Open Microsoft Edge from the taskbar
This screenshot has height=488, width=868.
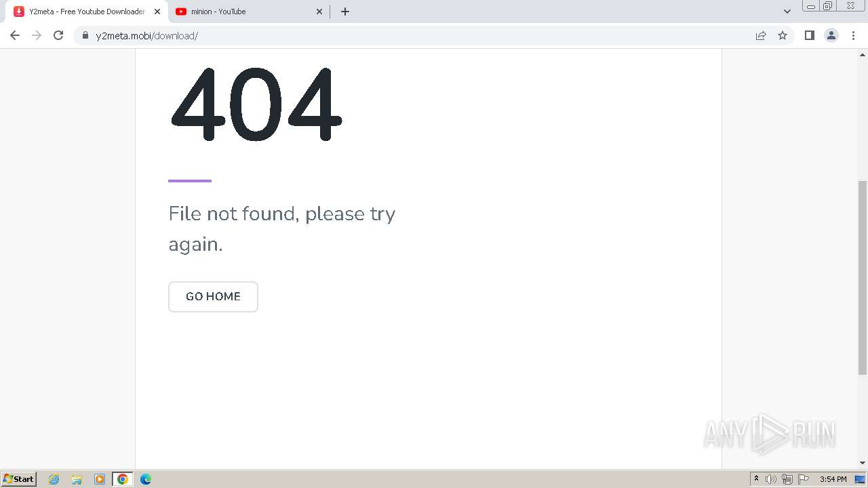click(x=146, y=479)
